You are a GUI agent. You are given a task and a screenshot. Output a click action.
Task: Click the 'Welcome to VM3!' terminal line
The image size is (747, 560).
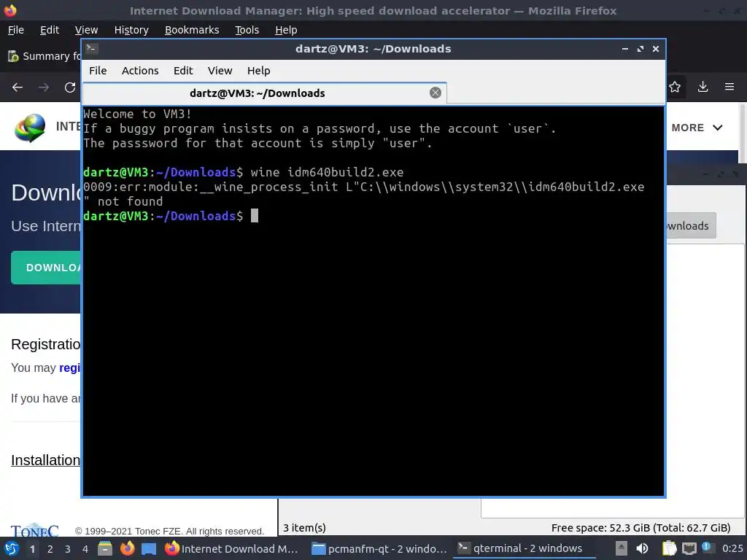[x=137, y=114]
